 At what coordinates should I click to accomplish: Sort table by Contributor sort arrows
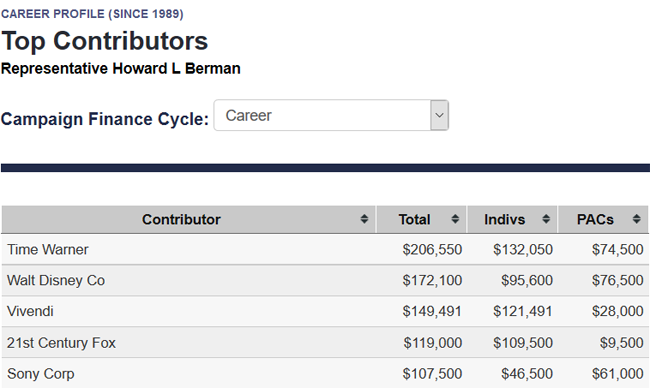coord(364,219)
